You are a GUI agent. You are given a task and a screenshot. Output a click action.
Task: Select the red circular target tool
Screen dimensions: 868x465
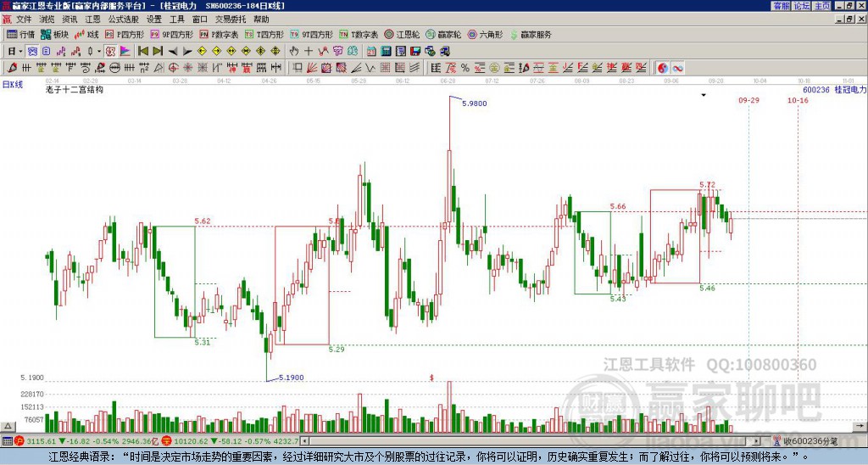(173, 68)
